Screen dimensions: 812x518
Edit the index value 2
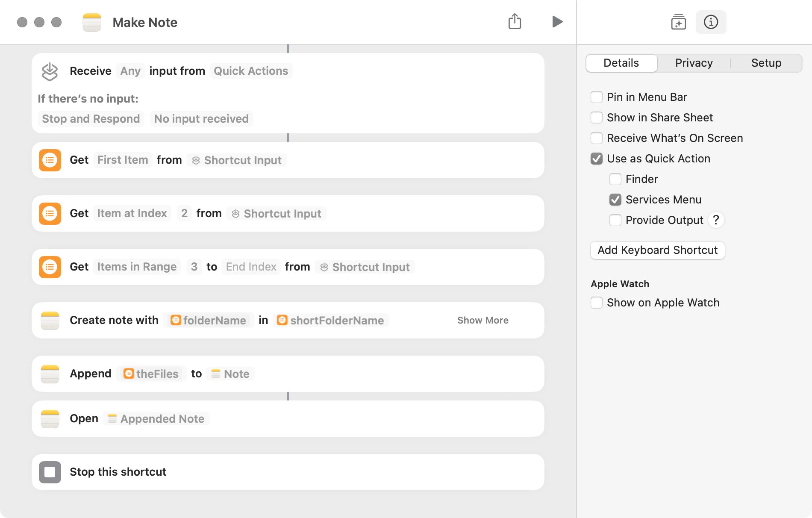[x=184, y=213]
